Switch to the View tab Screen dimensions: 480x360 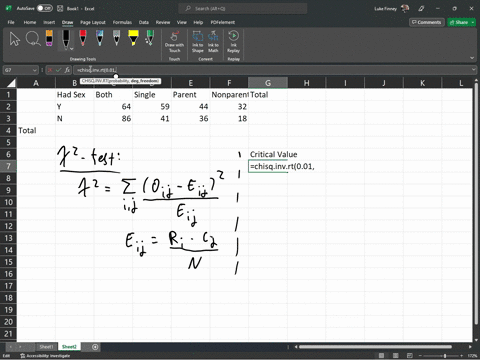click(x=182, y=22)
